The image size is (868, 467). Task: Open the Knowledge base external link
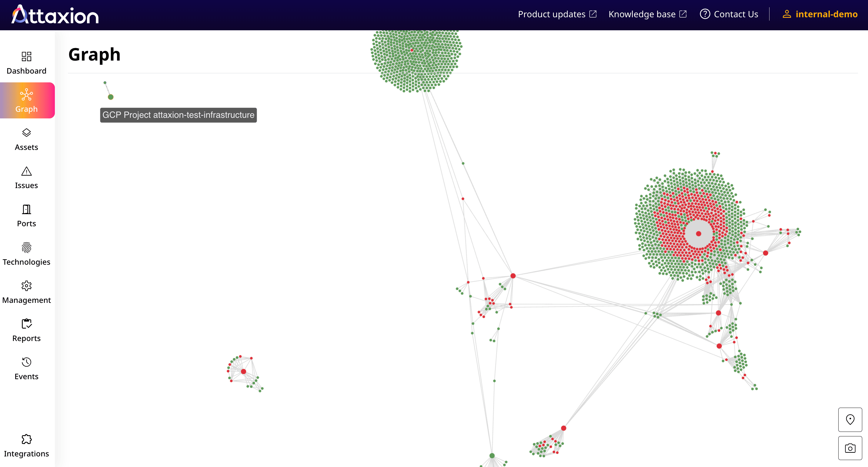pyautogui.click(x=647, y=14)
